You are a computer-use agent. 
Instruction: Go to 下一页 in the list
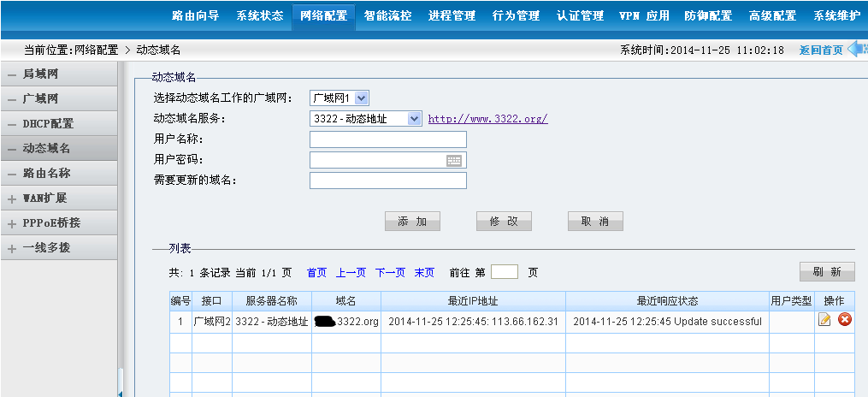click(390, 273)
